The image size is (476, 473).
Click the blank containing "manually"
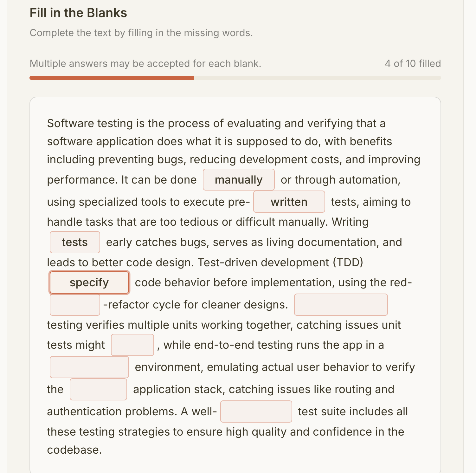(239, 180)
